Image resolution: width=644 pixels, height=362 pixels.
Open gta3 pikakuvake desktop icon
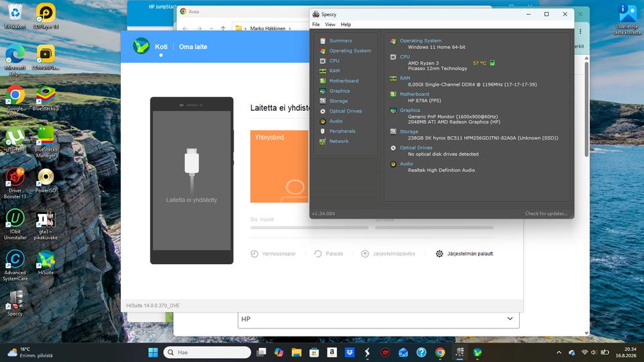[46, 225]
